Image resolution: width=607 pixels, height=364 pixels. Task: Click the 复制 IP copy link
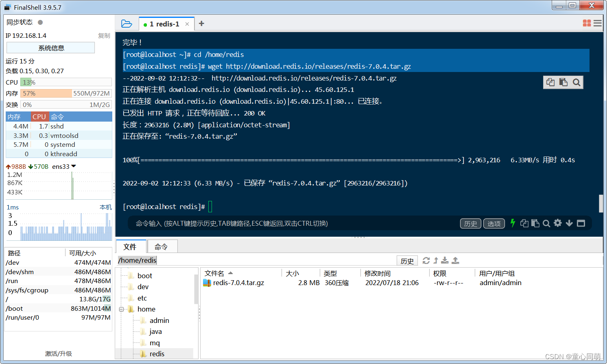[x=104, y=35]
